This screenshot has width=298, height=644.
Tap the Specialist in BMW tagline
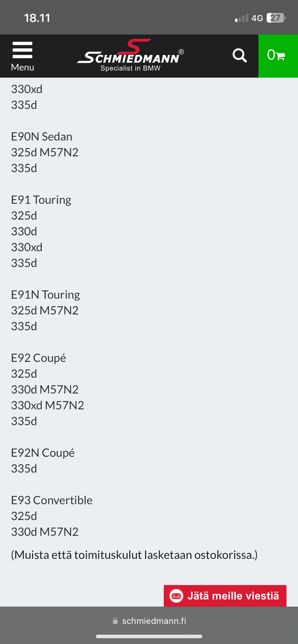[130, 68]
